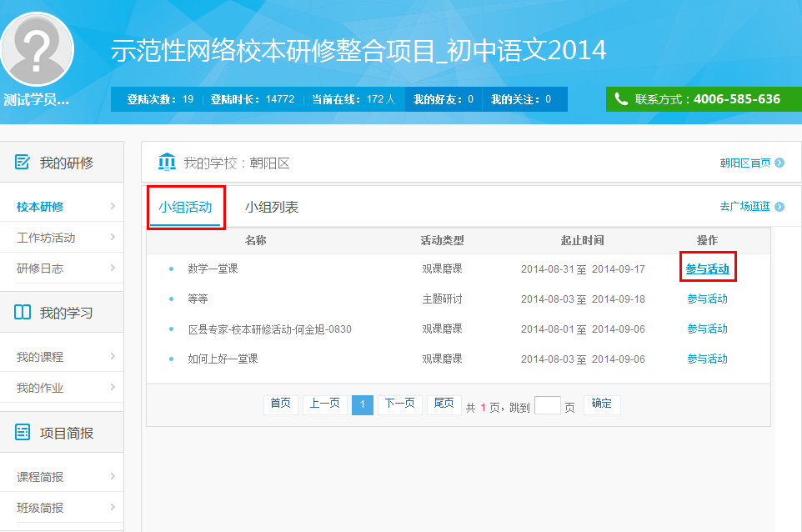Click the user avatar profile picture
This screenshot has height=532, width=802.
point(37,48)
